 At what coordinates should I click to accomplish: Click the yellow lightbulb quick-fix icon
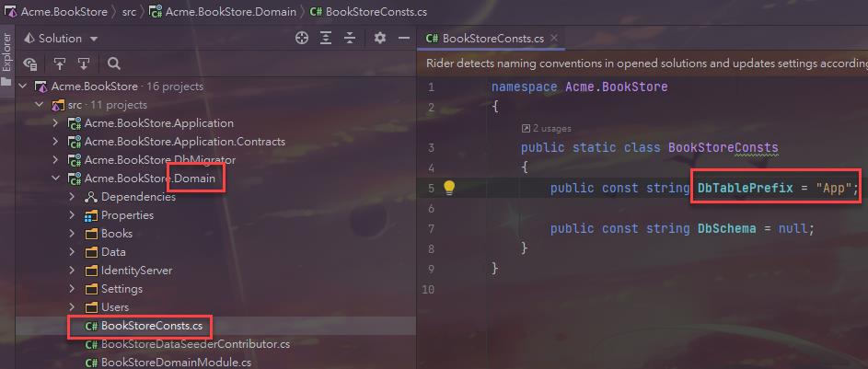pos(449,189)
